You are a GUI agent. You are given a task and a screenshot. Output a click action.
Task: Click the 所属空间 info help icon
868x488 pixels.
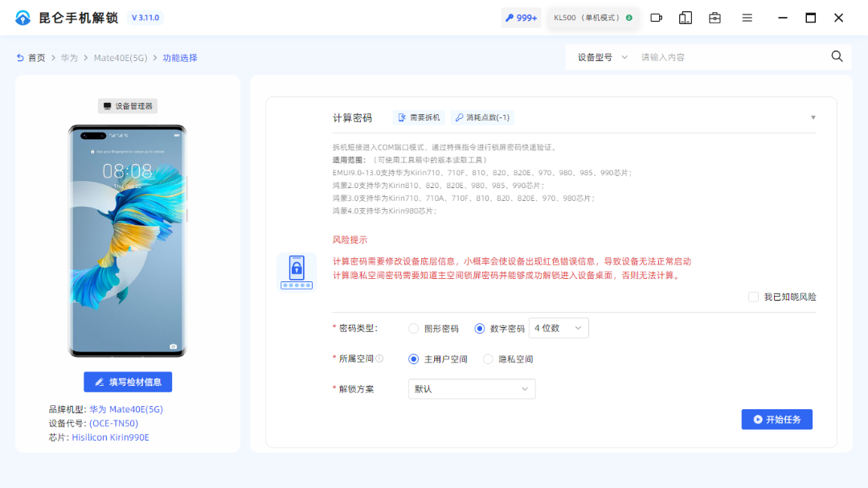(379, 359)
